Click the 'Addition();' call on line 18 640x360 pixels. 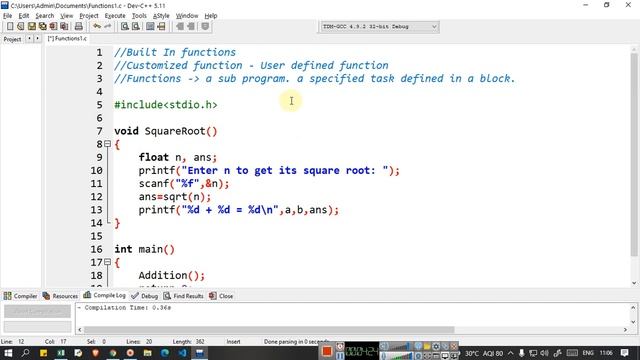pyautogui.click(x=171, y=275)
